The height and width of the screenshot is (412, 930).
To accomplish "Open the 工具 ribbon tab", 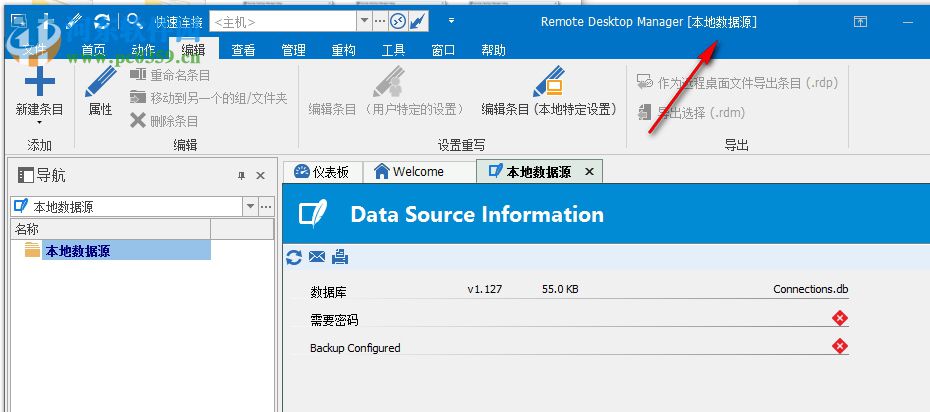I will pyautogui.click(x=393, y=50).
